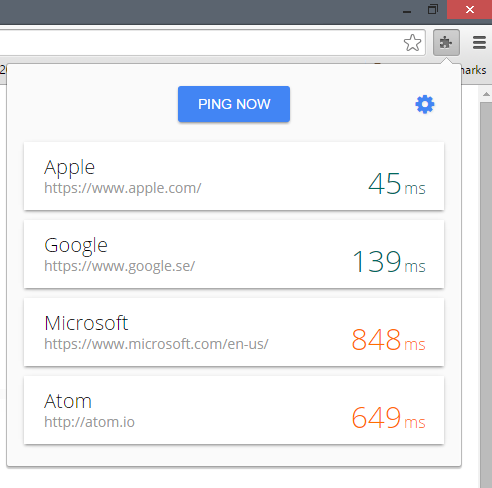Open the https://www.apple.com/ URL text
This screenshot has height=488, width=492.
coord(123,188)
